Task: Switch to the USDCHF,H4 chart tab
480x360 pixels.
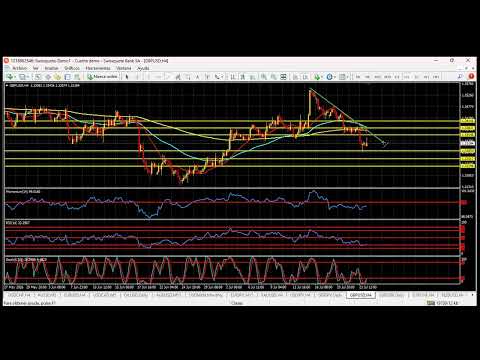Action: pos(19,295)
